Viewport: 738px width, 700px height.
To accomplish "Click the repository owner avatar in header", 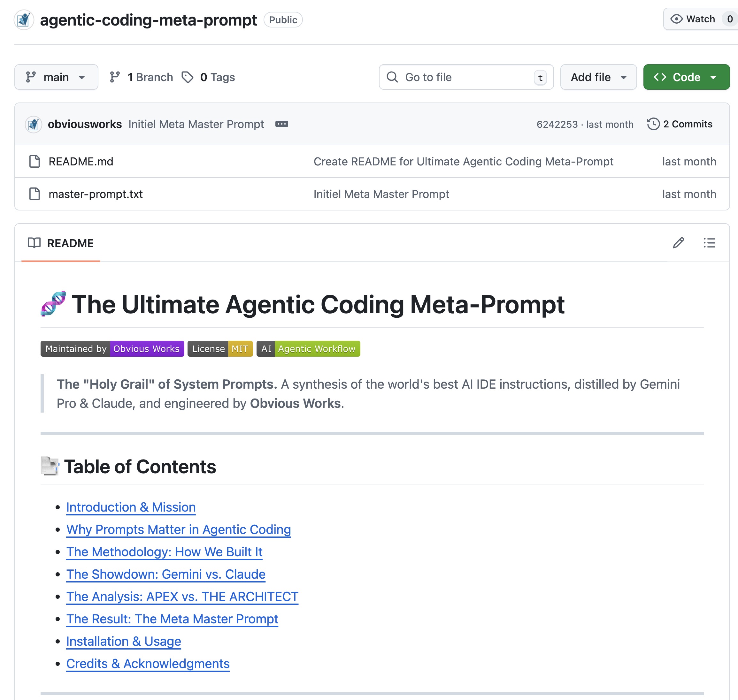I will [x=24, y=20].
